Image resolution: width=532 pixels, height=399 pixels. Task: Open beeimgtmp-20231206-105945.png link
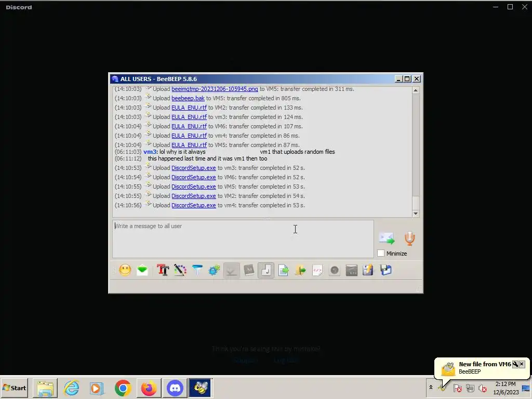pos(215,89)
